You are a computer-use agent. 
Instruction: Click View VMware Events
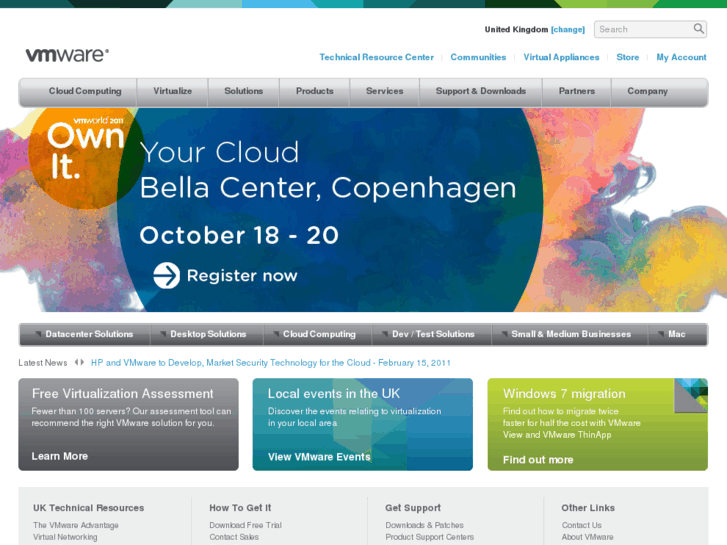point(319,457)
